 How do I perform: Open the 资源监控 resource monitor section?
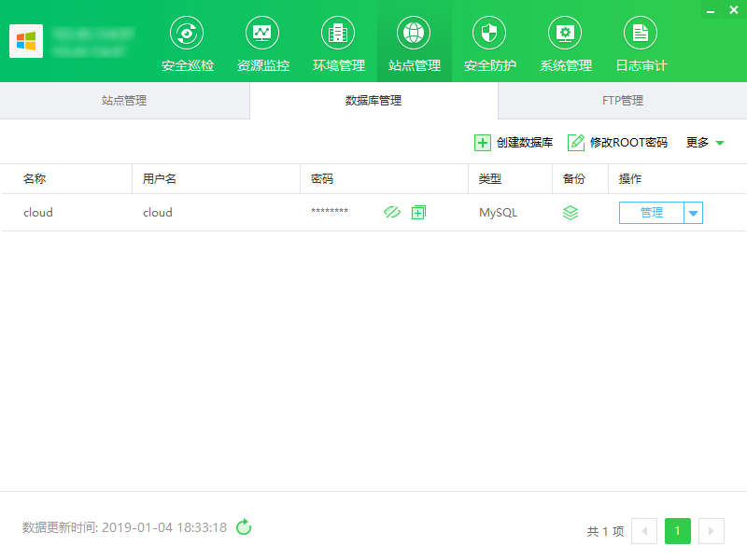(263, 44)
